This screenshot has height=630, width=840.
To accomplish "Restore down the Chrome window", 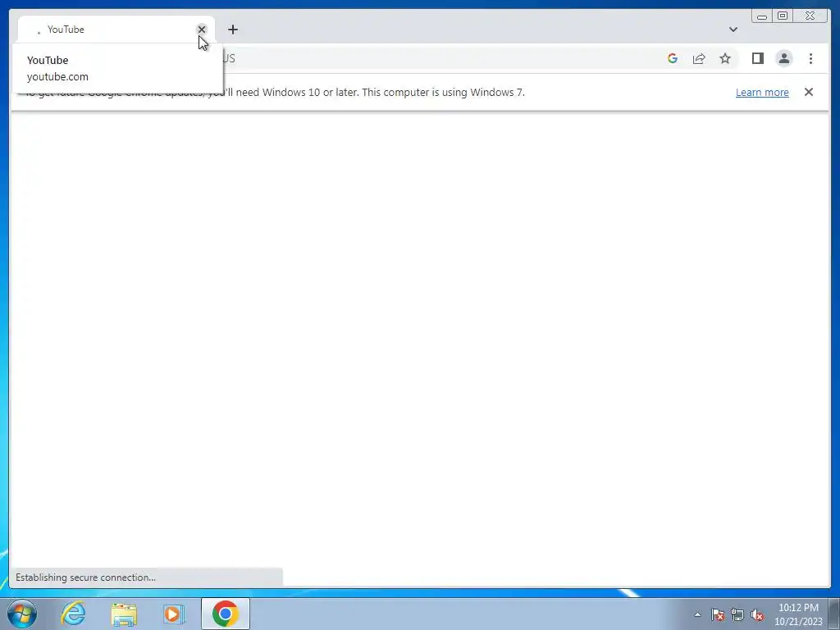I will pos(782,16).
